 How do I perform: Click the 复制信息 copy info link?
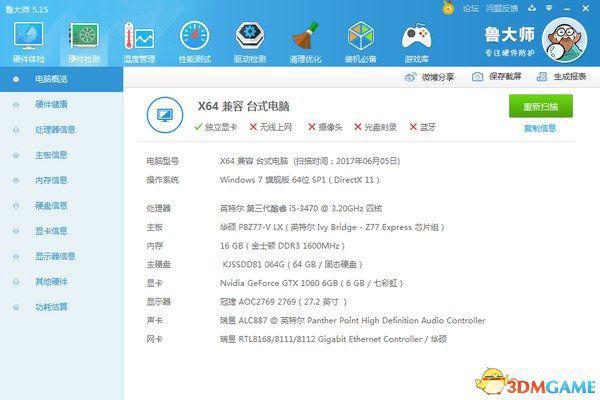540,129
